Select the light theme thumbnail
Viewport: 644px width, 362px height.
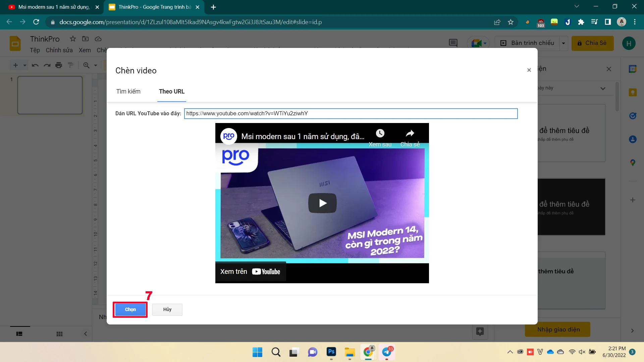click(x=572, y=133)
